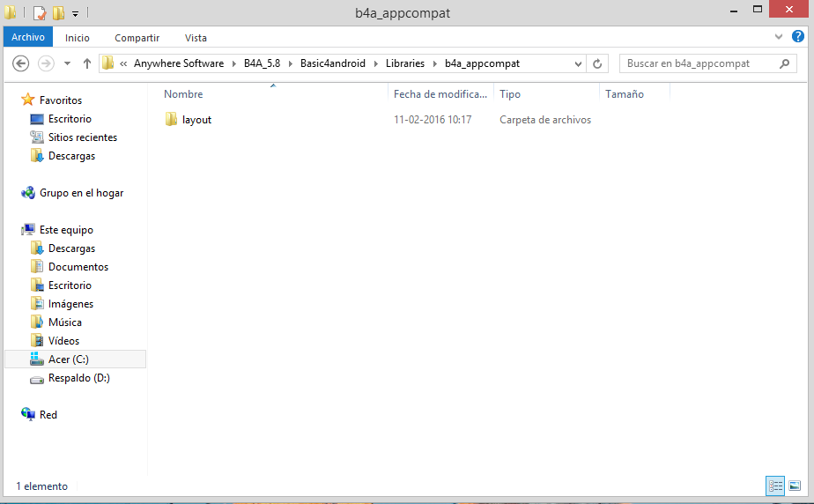The image size is (814, 504).
Task: Click Libraries in the address path
Action: (x=405, y=63)
